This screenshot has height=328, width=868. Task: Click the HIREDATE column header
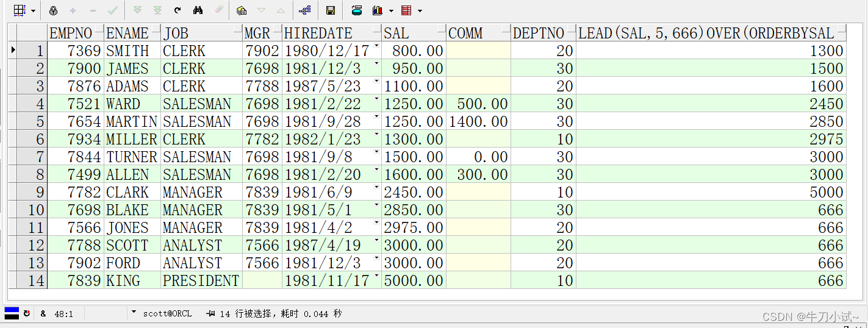click(332, 33)
